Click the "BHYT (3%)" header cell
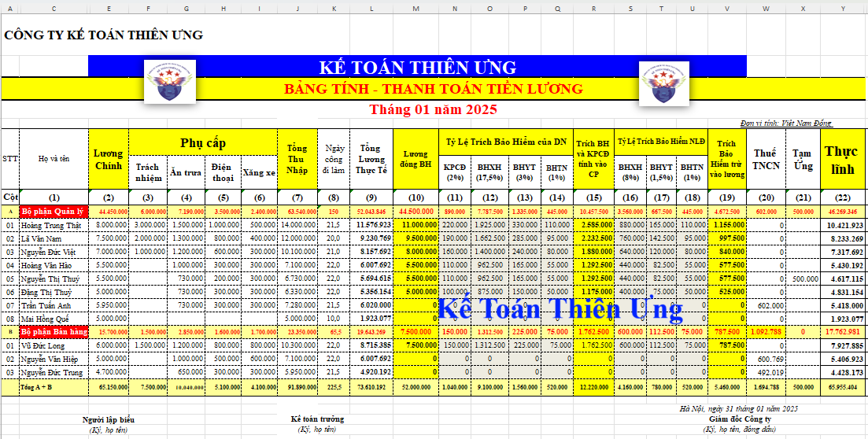868x439 pixels. pos(524,172)
